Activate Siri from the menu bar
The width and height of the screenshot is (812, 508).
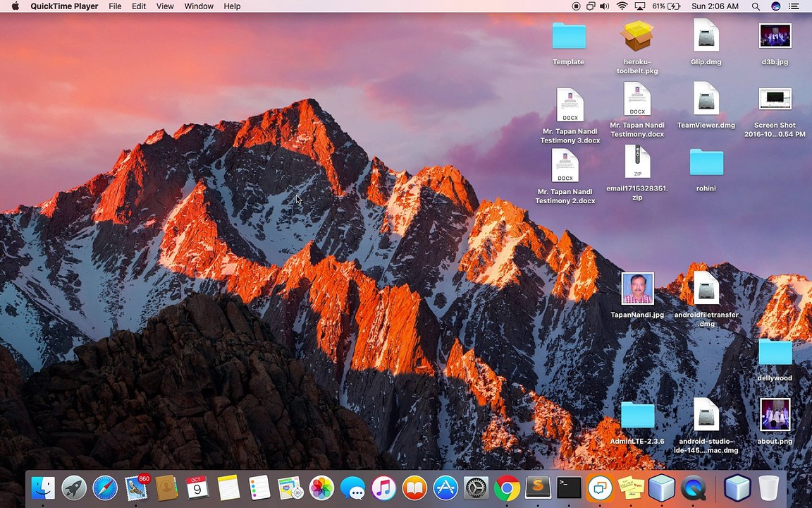tap(775, 6)
